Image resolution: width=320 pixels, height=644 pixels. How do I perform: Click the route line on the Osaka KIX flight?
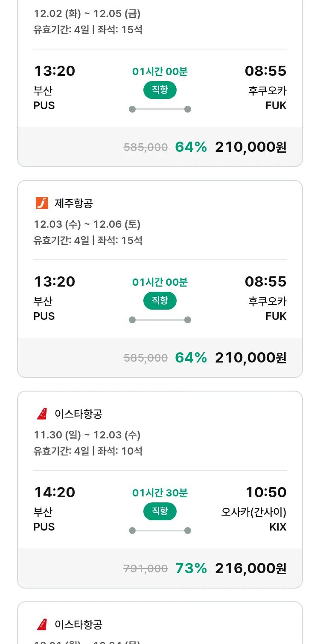(160, 531)
